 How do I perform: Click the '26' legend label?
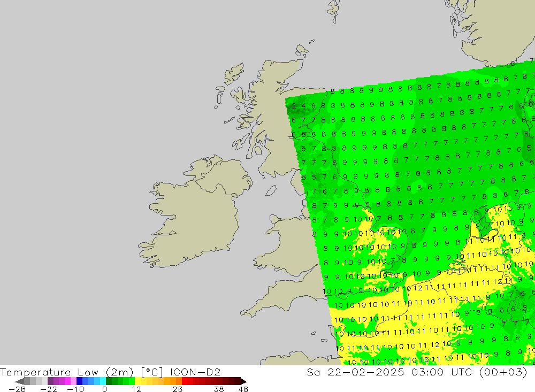click(178, 389)
